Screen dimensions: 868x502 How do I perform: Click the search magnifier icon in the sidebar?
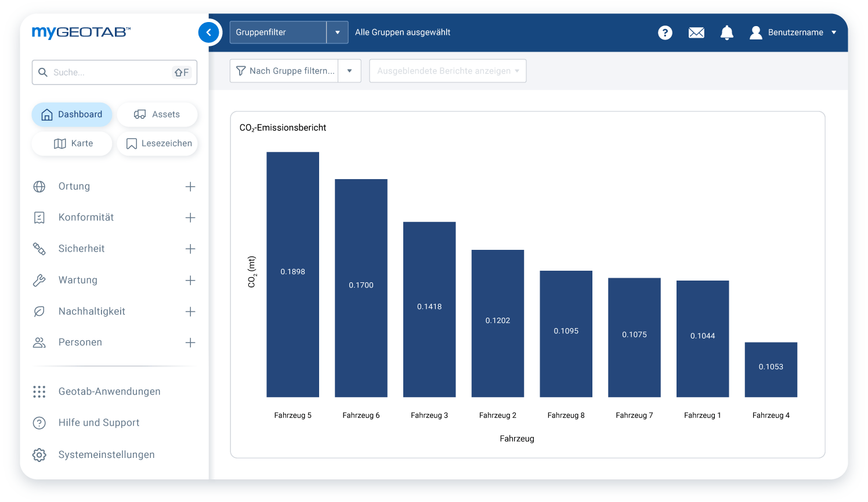[x=43, y=72]
